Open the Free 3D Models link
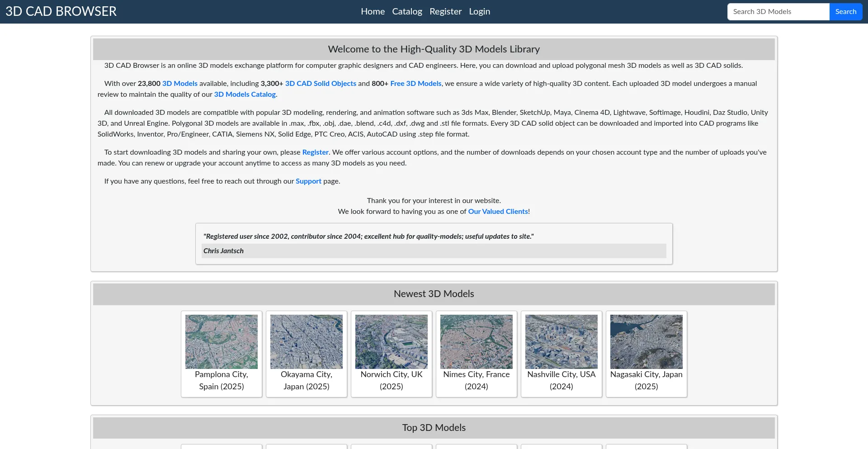 pyautogui.click(x=415, y=84)
